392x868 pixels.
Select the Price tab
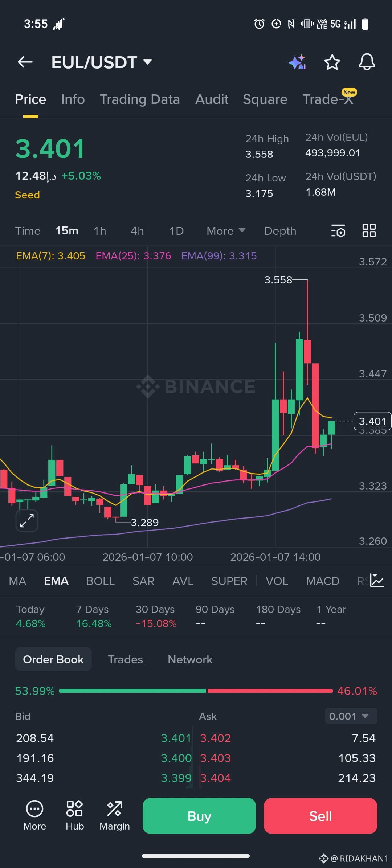pos(30,99)
